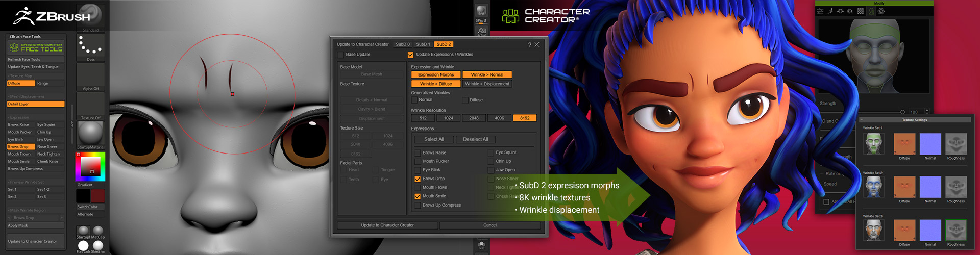Enable the Base Update checkbox
980x255 pixels.
[340, 55]
